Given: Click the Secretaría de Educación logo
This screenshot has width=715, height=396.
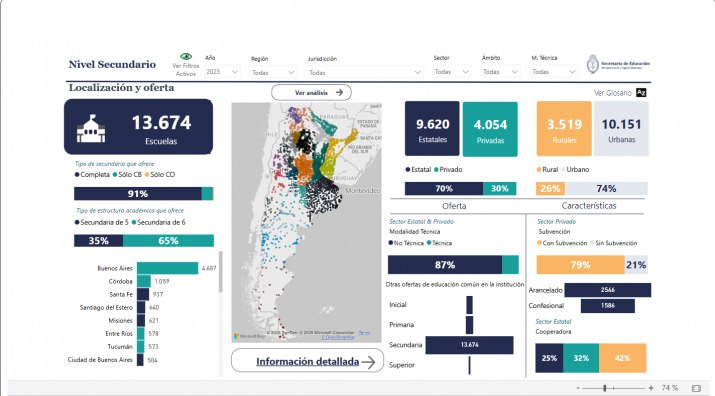Looking at the screenshot, I should [618, 64].
